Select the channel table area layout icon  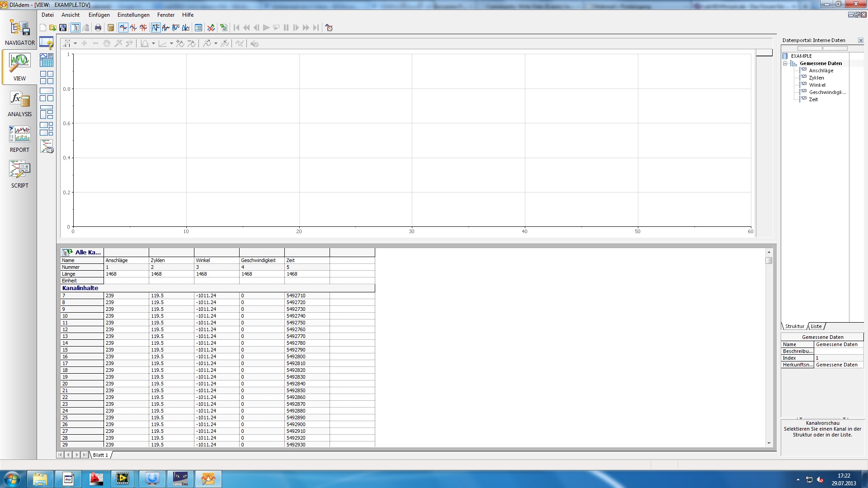pyautogui.click(x=47, y=60)
